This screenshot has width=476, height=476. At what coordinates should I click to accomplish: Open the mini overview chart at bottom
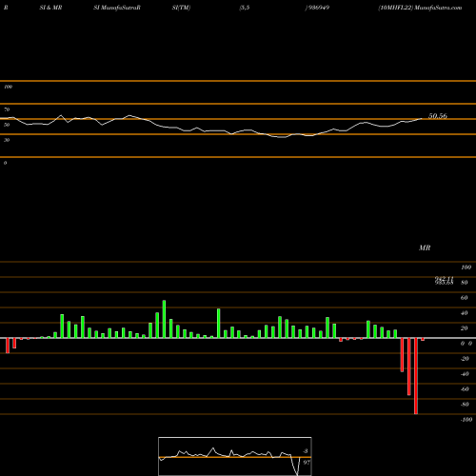pos(235,456)
